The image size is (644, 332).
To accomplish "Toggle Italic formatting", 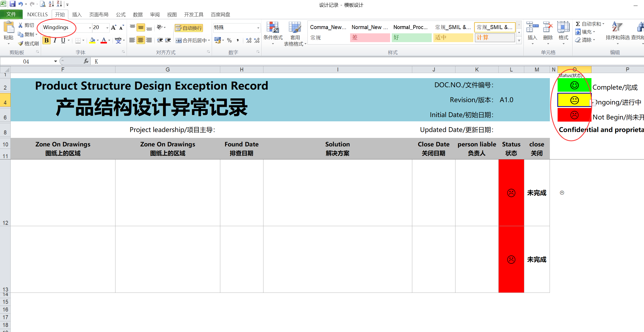I will tap(55, 40).
